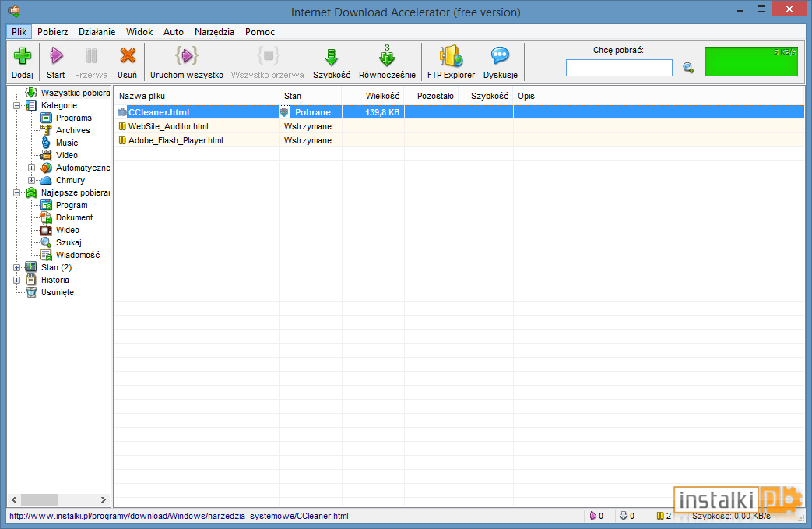The height and width of the screenshot is (529, 812).
Task: Select the Music category
Action: point(67,143)
